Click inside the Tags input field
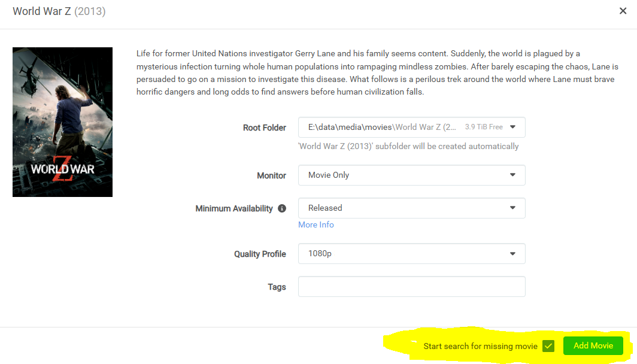The image size is (637, 364). [411, 286]
